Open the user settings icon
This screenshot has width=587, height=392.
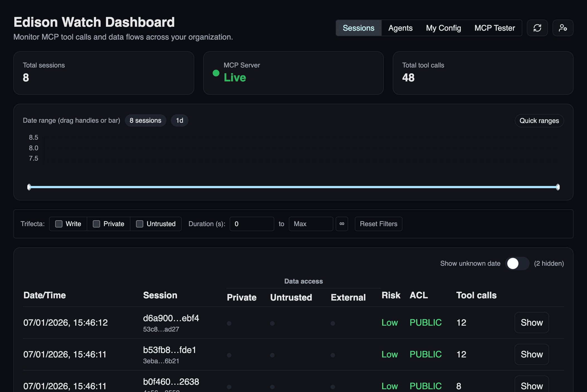(563, 28)
